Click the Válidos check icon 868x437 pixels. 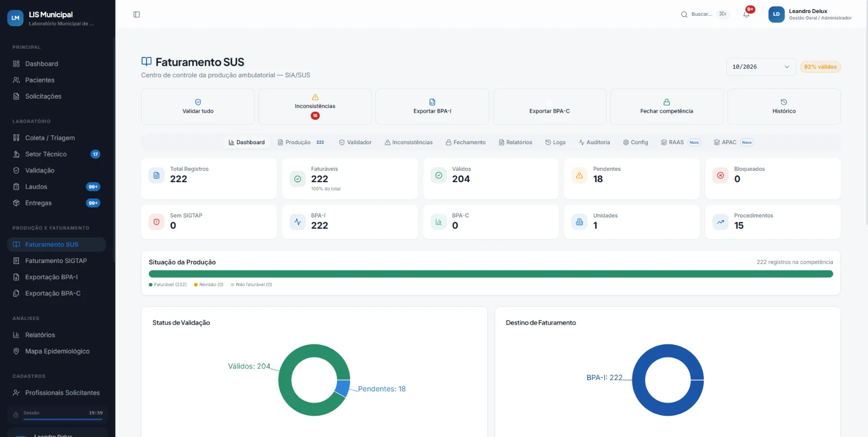(x=438, y=176)
